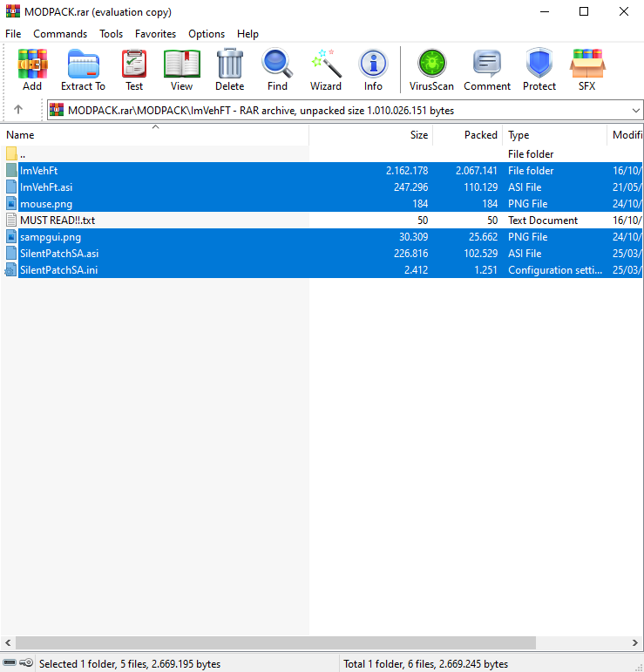This screenshot has height=672, width=644.
Task: Click the Add archive toolbar icon
Action: coord(32,64)
